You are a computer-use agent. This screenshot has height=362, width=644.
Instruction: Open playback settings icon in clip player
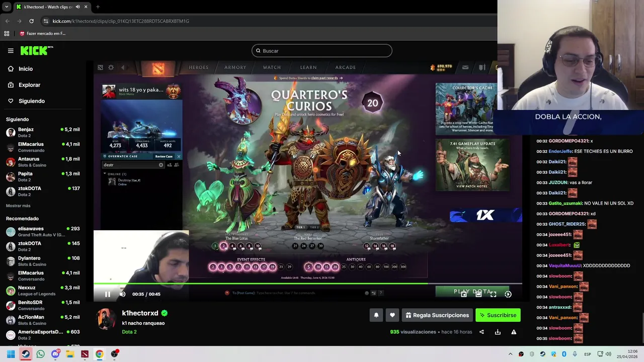[x=508, y=294]
